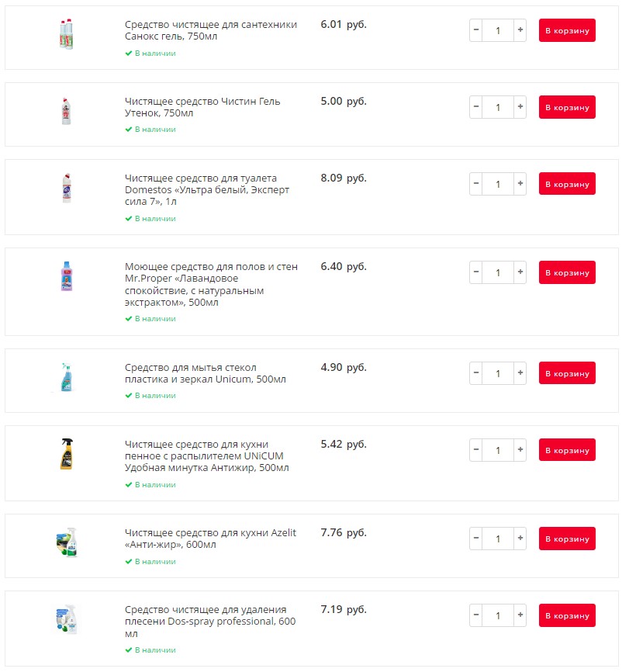Focus quantity field for Dos-spray professional
The image size is (629, 672).
[x=498, y=615]
